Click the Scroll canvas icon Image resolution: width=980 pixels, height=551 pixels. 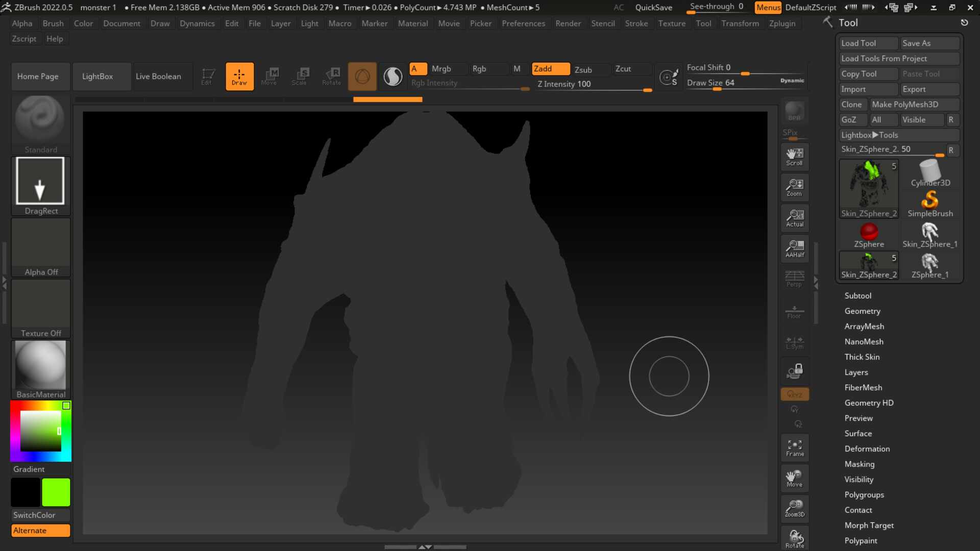point(795,157)
